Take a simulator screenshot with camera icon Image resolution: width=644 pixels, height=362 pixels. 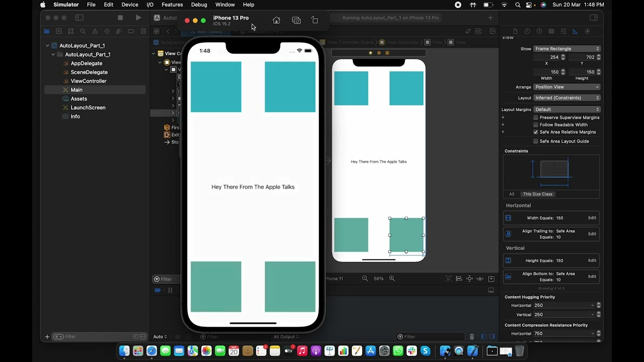point(296,20)
